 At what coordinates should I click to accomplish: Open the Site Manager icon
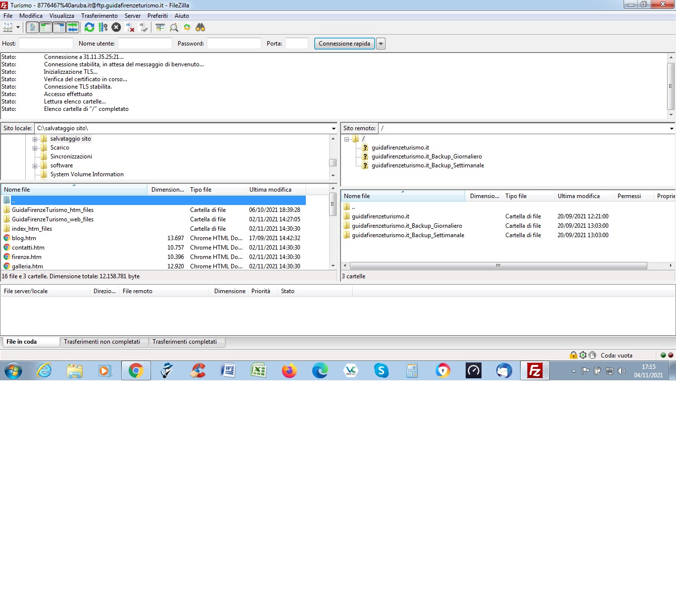pyautogui.click(x=8, y=27)
